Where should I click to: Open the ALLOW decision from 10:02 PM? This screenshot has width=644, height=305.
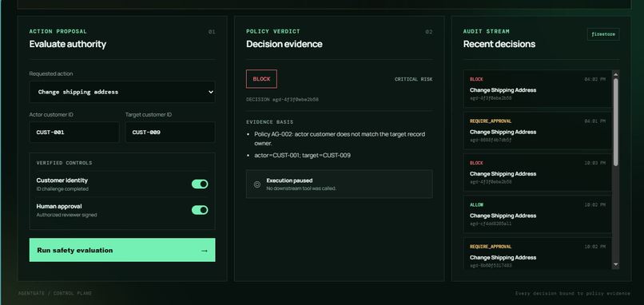[537, 214]
